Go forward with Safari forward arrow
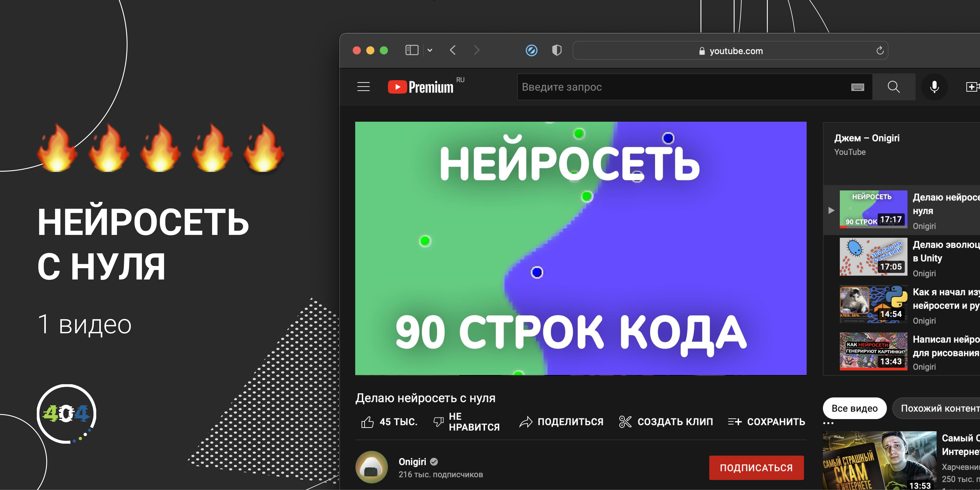The width and height of the screenshot is (980, 490). tap(477, 50)
